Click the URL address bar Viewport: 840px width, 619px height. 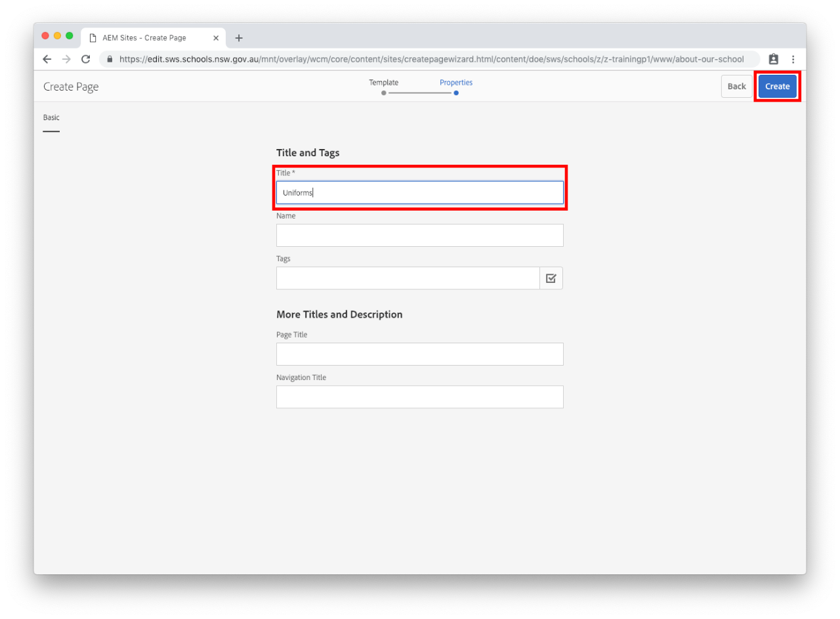(x=430, y=59)
